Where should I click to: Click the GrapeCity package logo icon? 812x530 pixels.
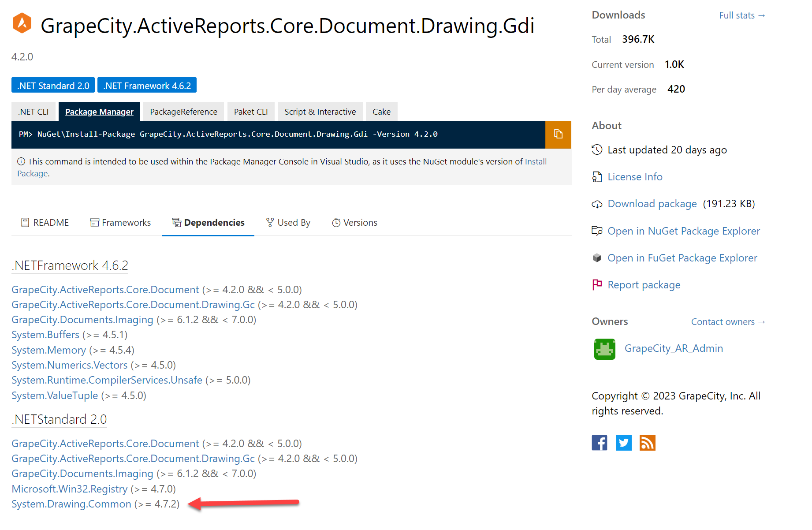(22, 23)
